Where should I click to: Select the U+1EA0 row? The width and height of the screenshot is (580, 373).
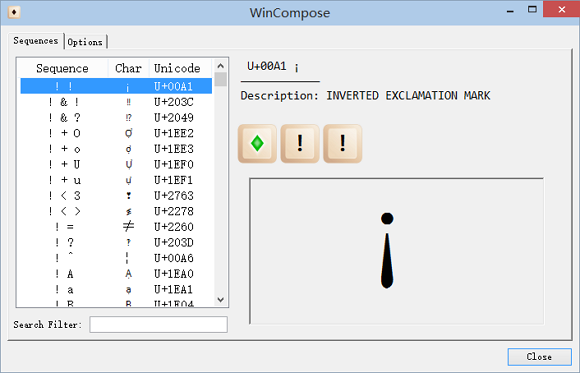[116, 273]
